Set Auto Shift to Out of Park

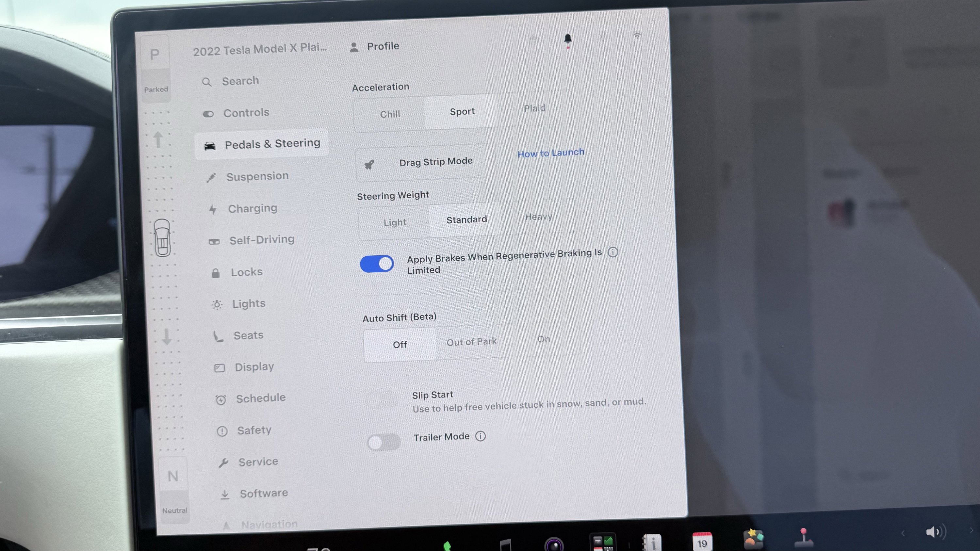[471, 342]
